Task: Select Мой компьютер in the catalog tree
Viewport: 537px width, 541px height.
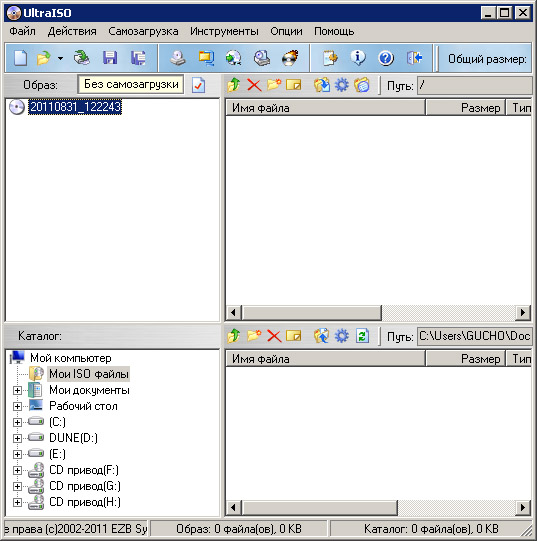Action: [x=71, y=358]
